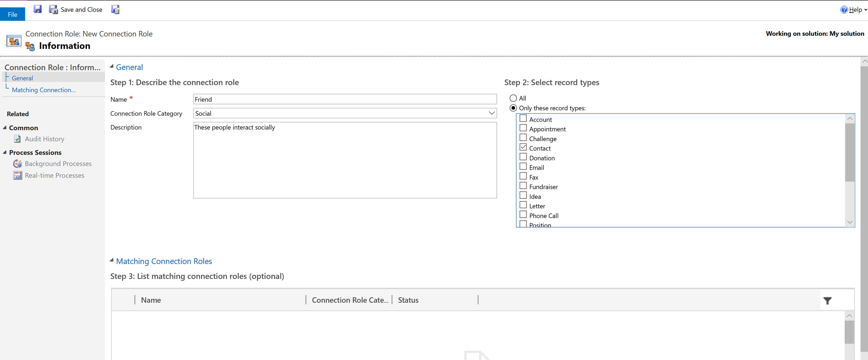Screen dimensions: 868x360
Task: Open Matching Connection tab in sidebar
Action: pos(44,90)
